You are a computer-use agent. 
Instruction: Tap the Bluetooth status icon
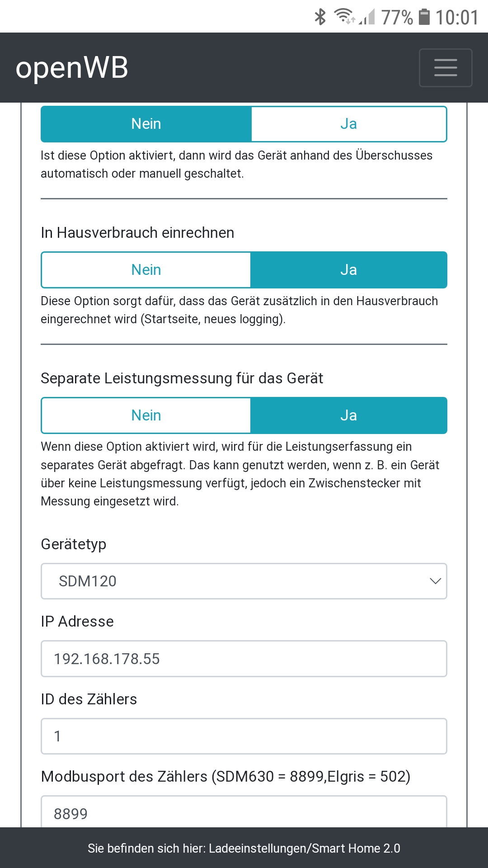[x=320, y=17]
